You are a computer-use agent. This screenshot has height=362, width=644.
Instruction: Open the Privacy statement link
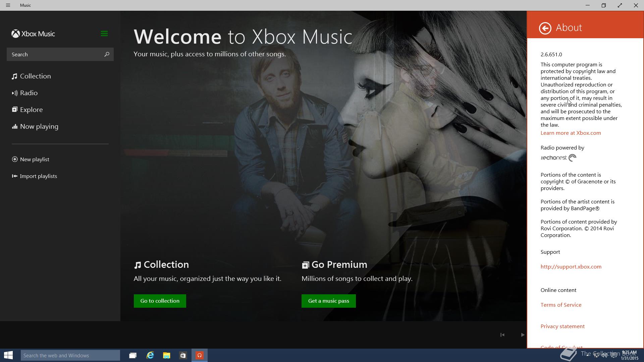coord(562,326)
